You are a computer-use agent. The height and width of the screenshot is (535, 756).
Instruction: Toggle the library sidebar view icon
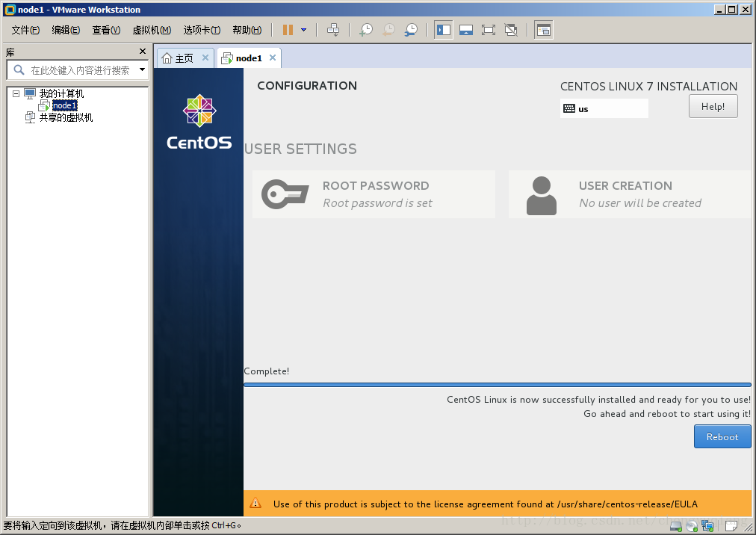coord(443,30)
